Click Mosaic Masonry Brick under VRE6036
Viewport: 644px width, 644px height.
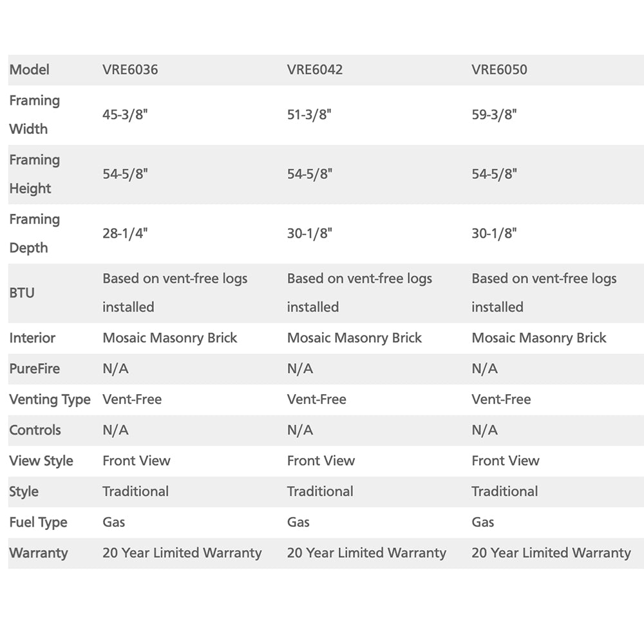tap(170, 338)
